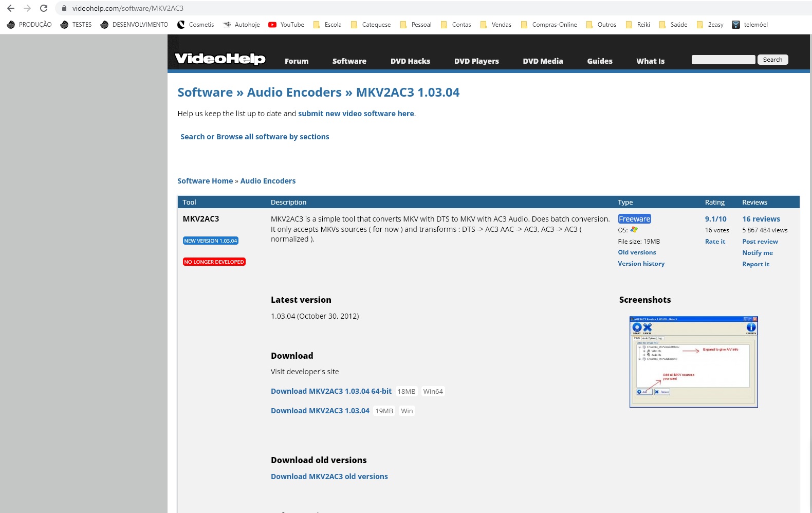
Task: Click the Visit developer's site text
Action: (x=305, y=372)
